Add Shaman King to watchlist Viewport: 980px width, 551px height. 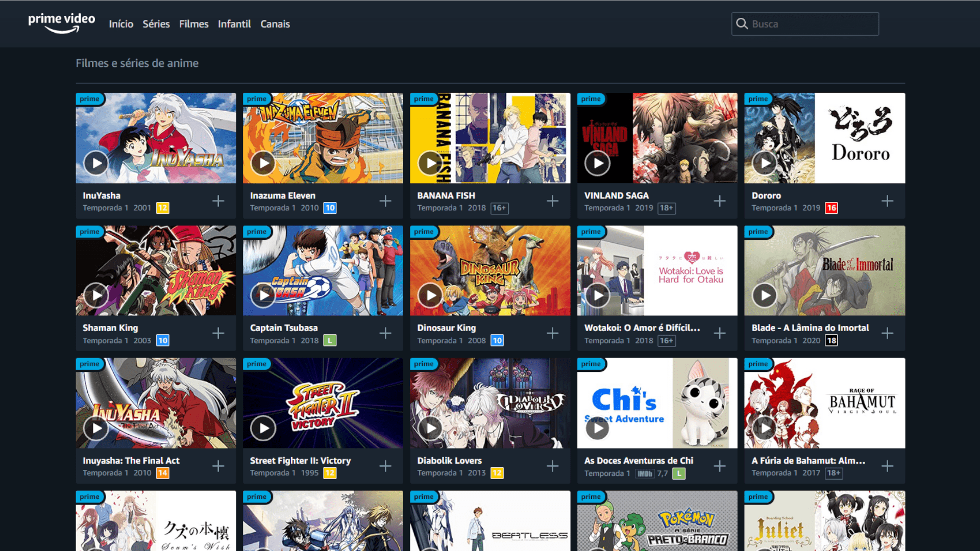pyautogui.click(x=218, y=333)
